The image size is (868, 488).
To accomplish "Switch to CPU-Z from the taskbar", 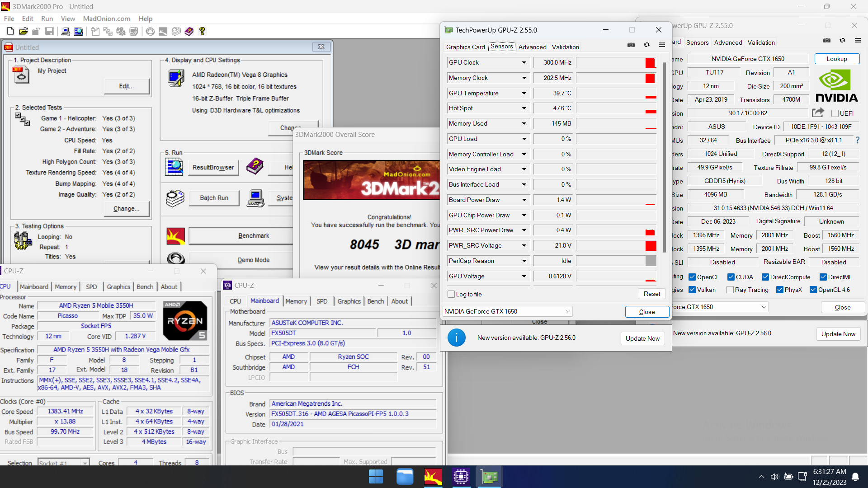I will [x=461, y=476].
